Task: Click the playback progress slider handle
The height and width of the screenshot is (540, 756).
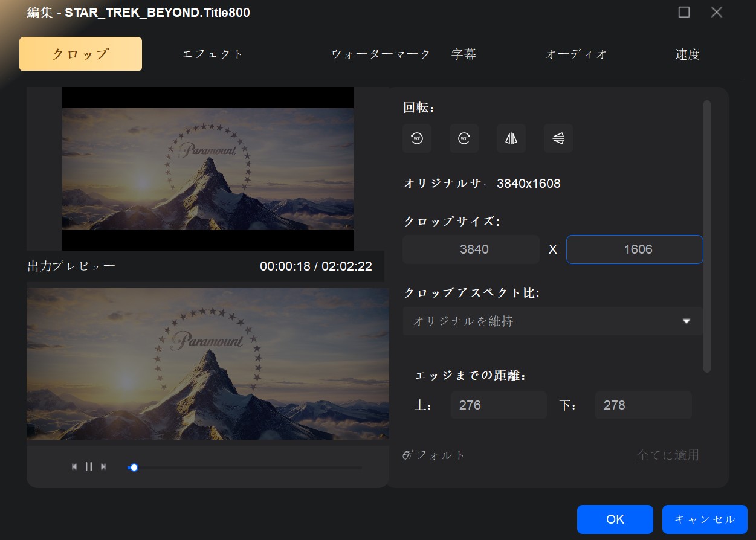Action: coord(134,467)
